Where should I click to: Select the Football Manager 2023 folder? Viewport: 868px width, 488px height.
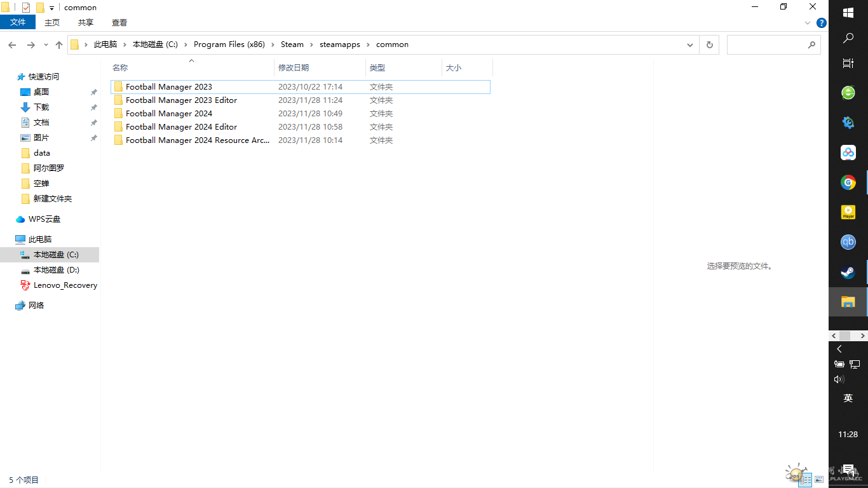pos(300,87)
